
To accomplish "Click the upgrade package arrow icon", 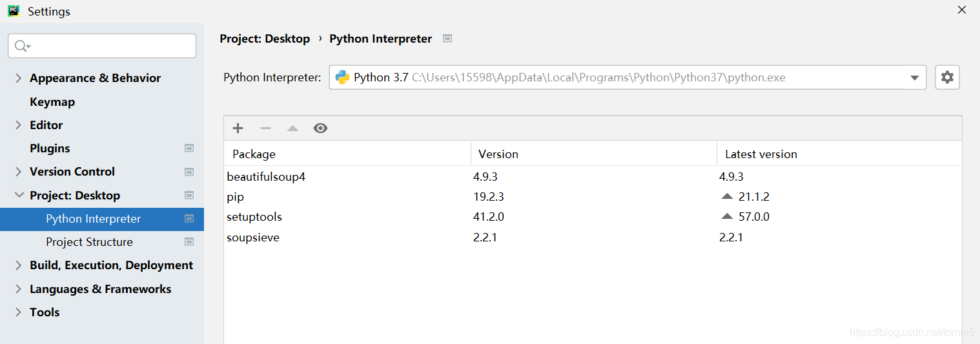I will tap(292, 128).
